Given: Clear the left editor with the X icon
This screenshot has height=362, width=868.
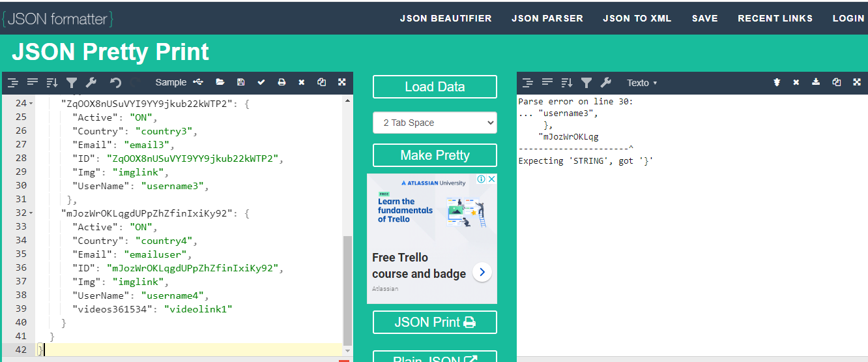Looking at the screenshot, I should pos(301,82).
